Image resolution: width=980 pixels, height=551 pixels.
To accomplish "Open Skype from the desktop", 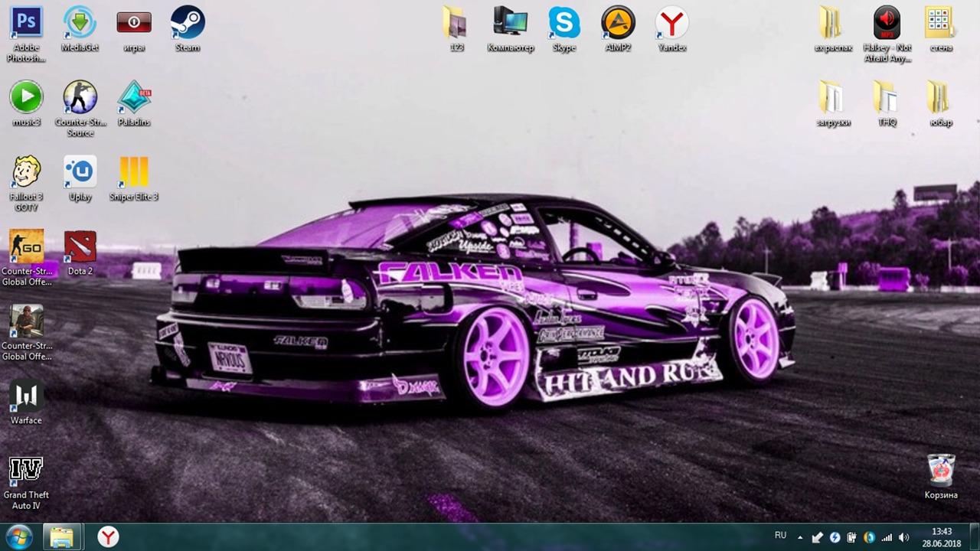I will click(564, 23).
